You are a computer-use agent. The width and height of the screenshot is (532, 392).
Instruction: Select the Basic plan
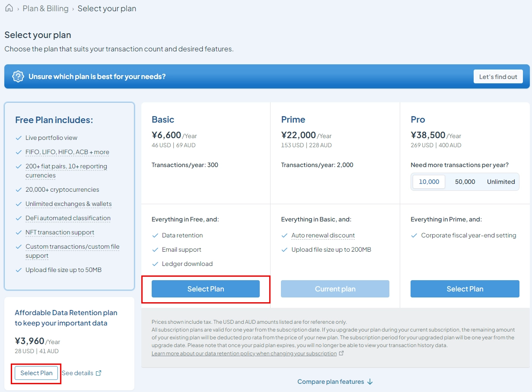[x=206, y=289]
